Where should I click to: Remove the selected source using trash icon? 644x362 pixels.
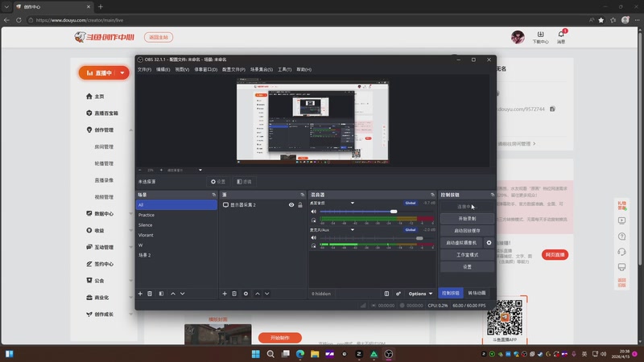point(234,294)
